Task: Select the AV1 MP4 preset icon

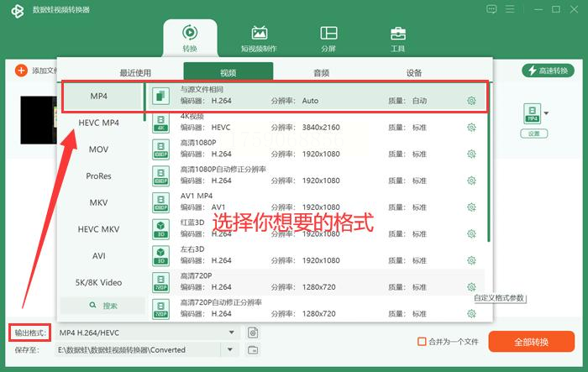Action: tap(160, 202)
